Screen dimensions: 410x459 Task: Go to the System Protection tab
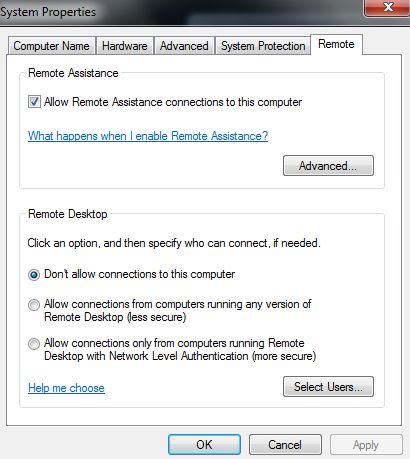click(263, 46)
